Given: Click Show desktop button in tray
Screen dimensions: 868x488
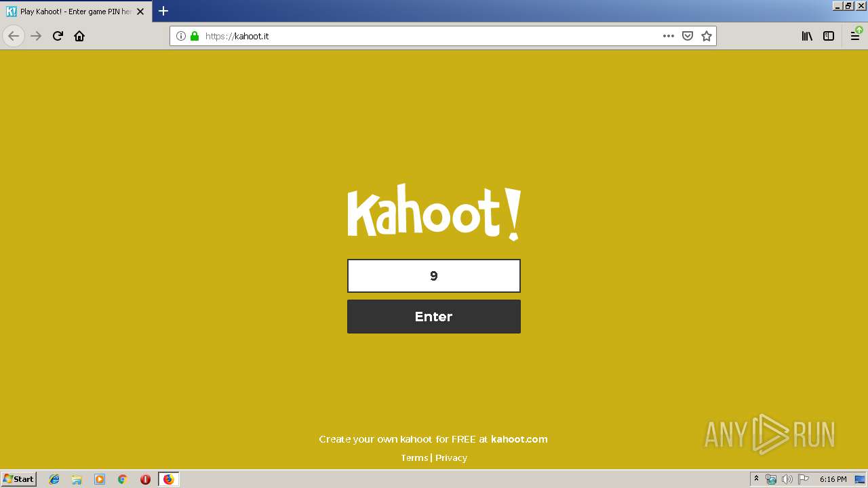Looking at the screenshot, I should [x=860, y=479].
